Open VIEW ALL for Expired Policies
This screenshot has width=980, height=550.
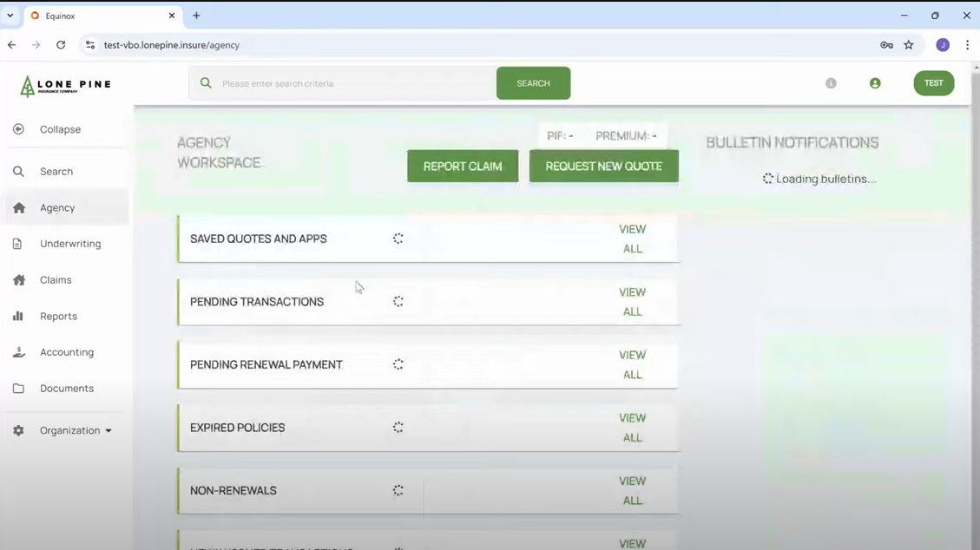click(632, 427)
